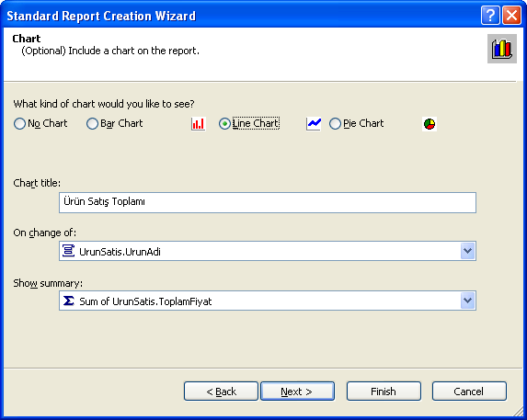
Task: Click the bold 'Chart' heading text
Action: (27, 39)
